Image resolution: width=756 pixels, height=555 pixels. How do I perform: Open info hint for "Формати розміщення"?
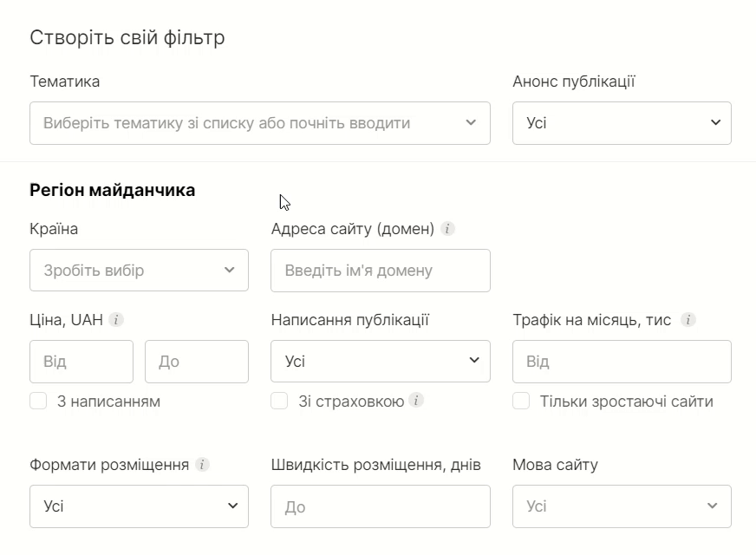coord(200,464)
